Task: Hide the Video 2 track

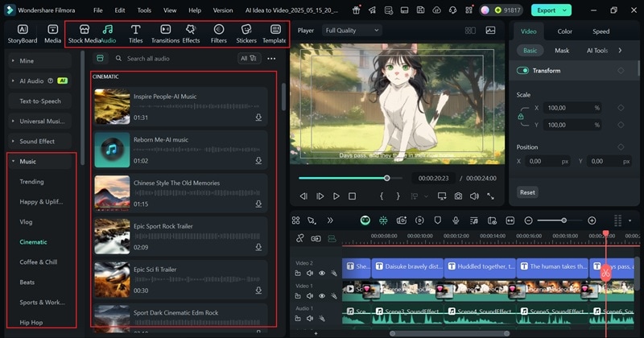Action: coord(322,273)
